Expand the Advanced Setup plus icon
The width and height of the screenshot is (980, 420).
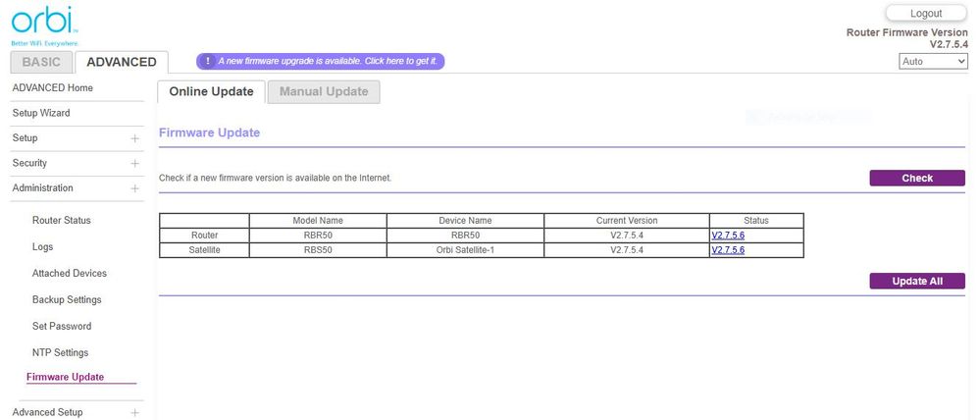tap(134, 412)
